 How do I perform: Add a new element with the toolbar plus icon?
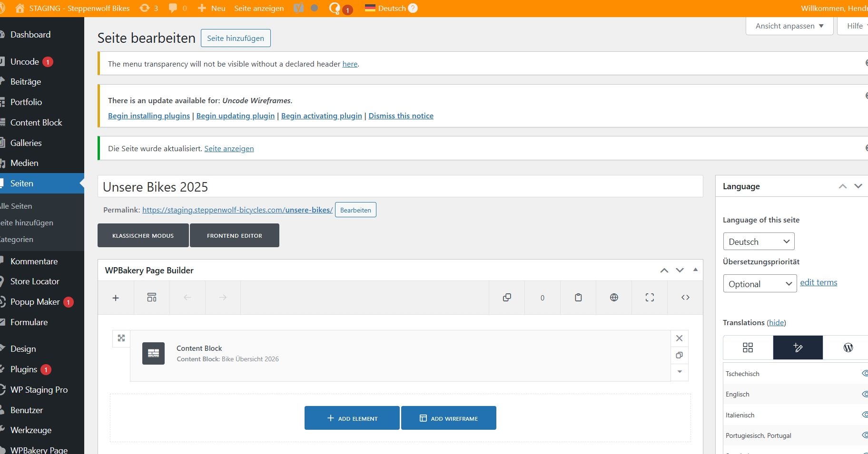(116, 298)
